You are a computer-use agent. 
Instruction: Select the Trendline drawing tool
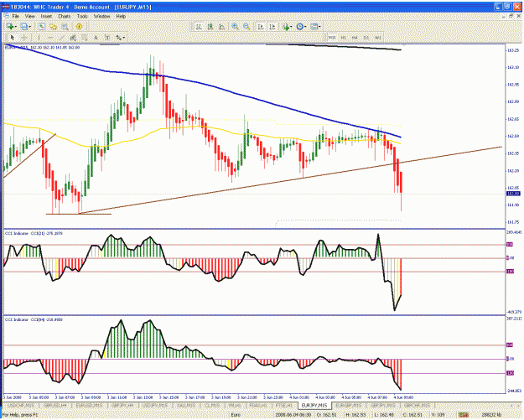(62, 38)
